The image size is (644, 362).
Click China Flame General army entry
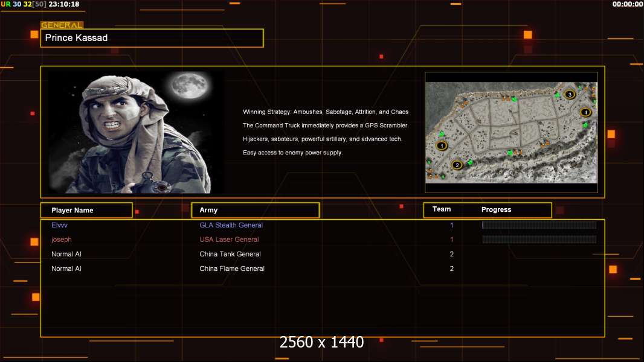[232, 268]
